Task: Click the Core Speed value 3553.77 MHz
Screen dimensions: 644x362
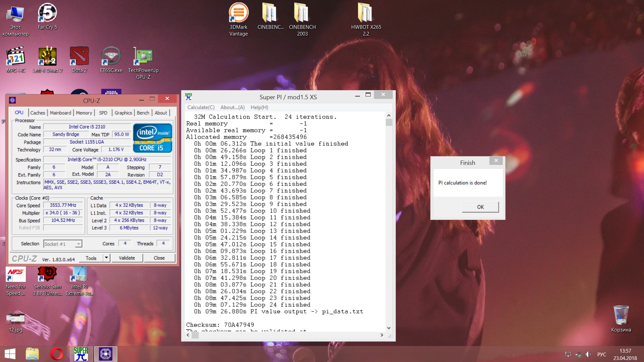Action: [x=63, y=205]
